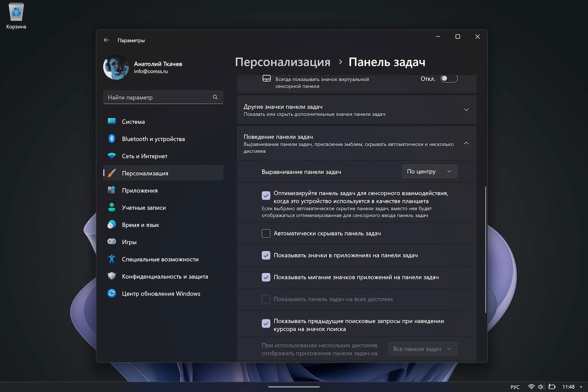The width and height of the screenshot is (588, 392).
Task: Click the battery icon in the system tray
Action: click(x=552, y=387)
